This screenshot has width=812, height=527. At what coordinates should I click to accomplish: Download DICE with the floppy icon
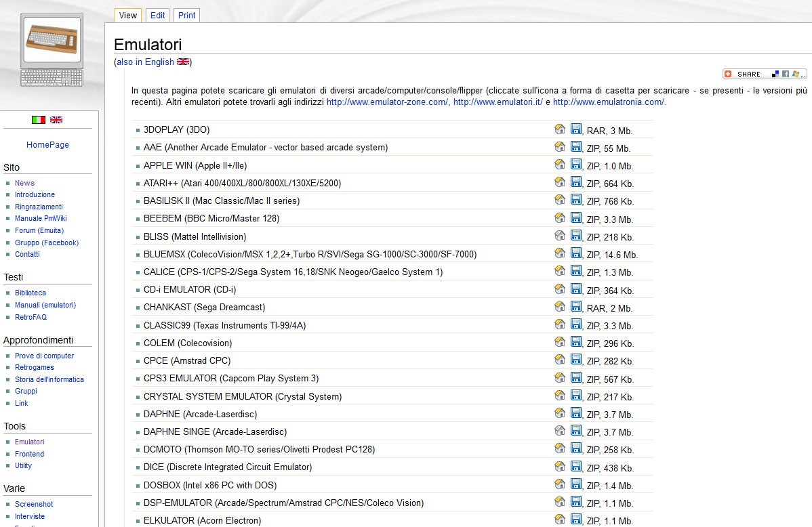tap(576, 465)
